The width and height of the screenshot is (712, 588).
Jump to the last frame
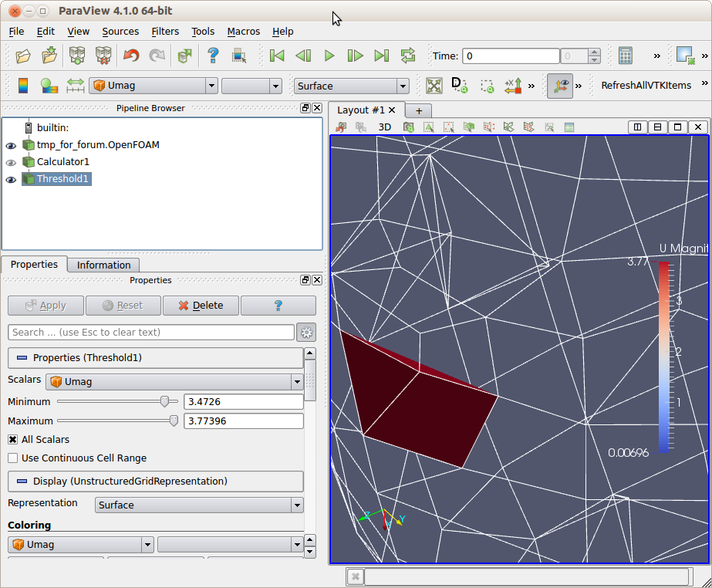(x=381, y=56)
